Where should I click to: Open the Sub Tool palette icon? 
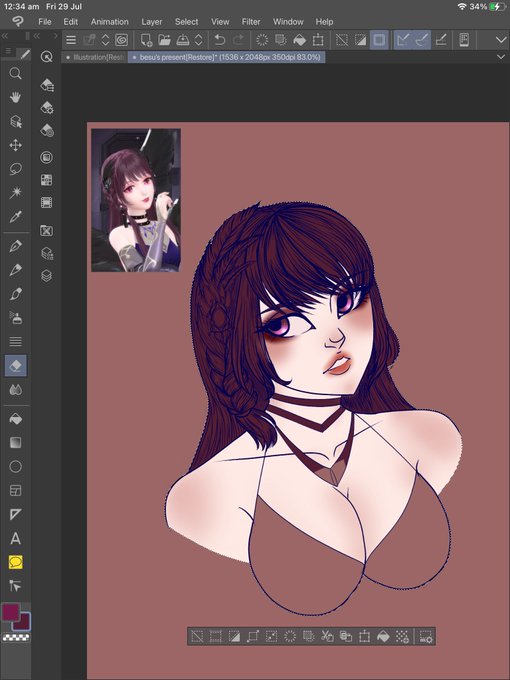47,85
